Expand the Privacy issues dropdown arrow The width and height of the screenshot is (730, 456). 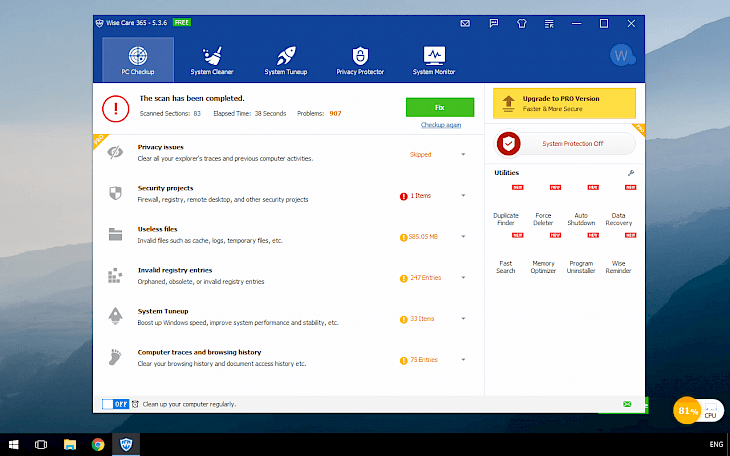(x=463, y=155)
